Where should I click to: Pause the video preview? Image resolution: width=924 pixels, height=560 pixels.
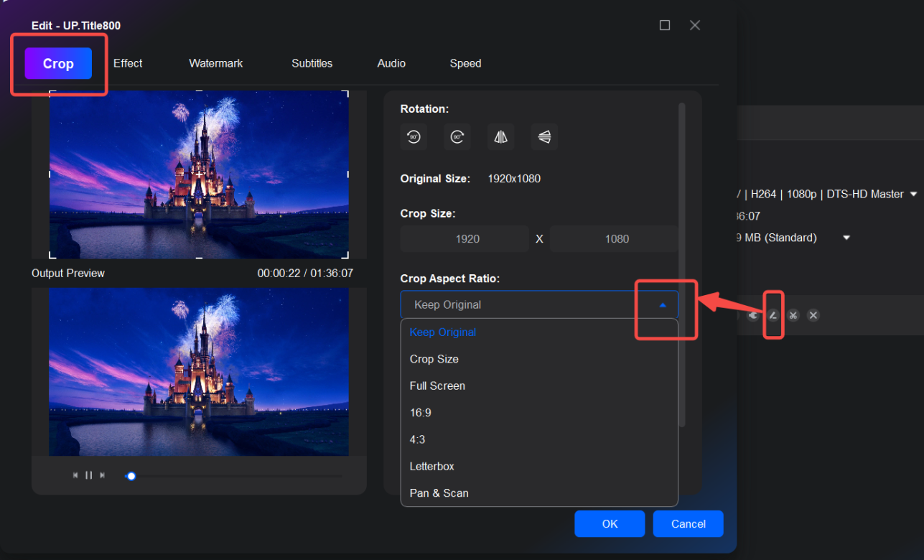coord(89,475)
